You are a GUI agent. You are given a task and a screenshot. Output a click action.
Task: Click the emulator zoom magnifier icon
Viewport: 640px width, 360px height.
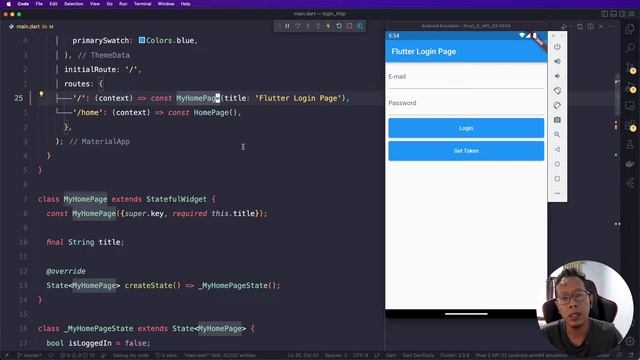pyautogui.click(x=557, y=135)
